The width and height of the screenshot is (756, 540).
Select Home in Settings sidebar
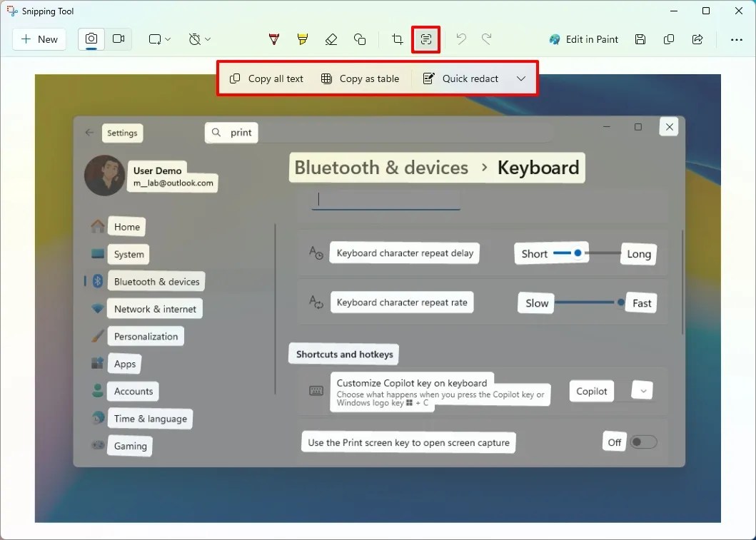[127, 227]
